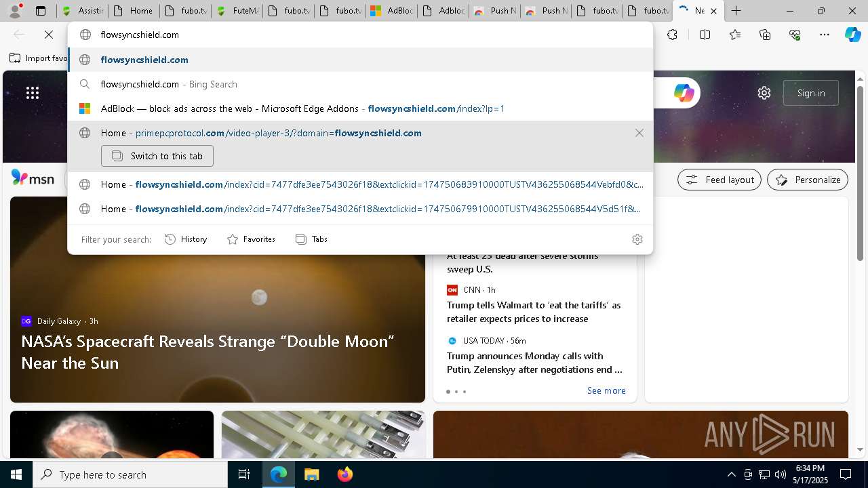This screenshot has height=488, width=868.
Task: Open MSN page settings gear
Action: click(764, 93)
